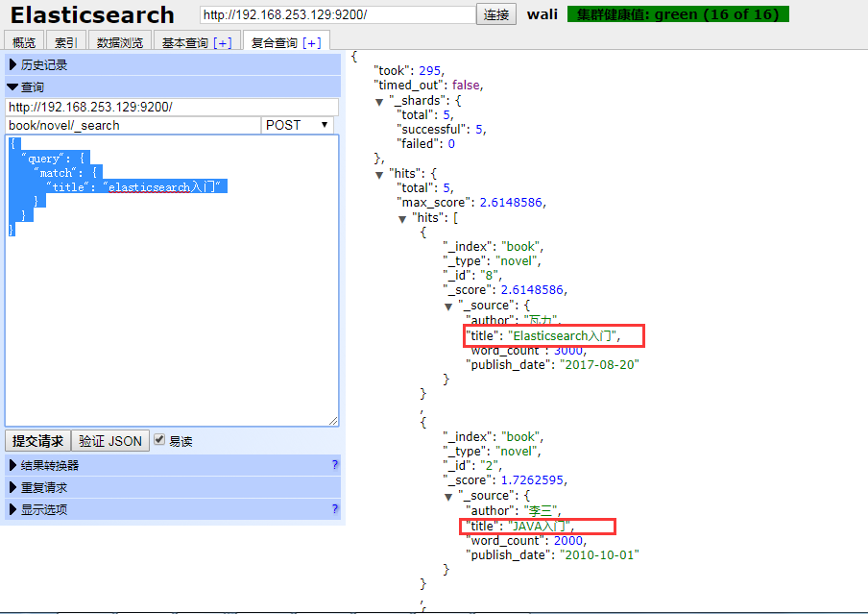868x614 pixels.
Task: Click the "_id": "2" value
Action: (489, 465)
